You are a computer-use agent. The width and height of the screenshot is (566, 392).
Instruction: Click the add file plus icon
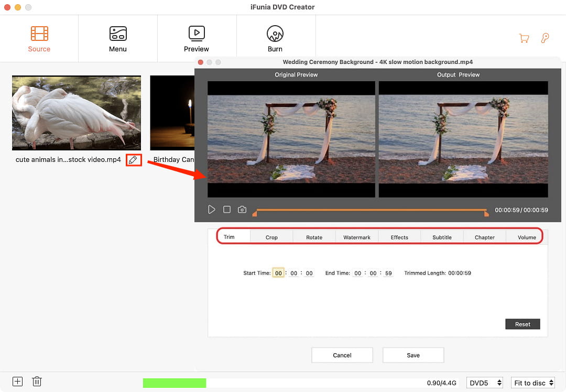pyautogui.click(x=17, y=382)
